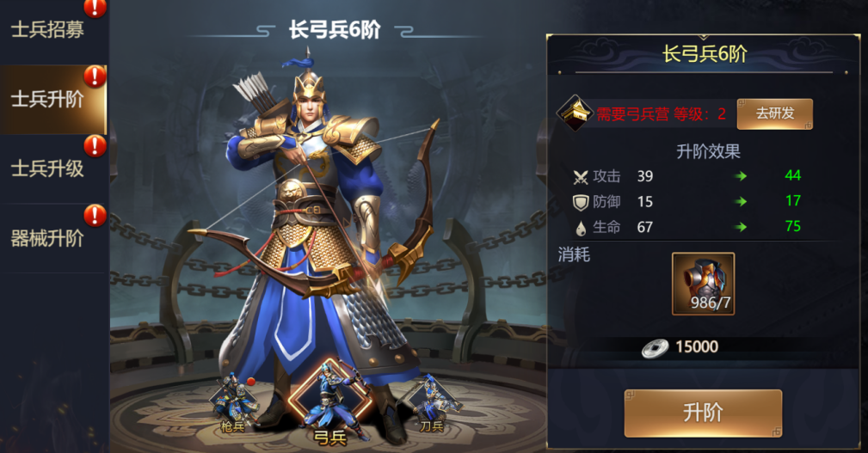This screenshot has width=868, height=453.
Task: Click the armor material item 986/7
Action: pyautogui.click(x=703, y=284)
